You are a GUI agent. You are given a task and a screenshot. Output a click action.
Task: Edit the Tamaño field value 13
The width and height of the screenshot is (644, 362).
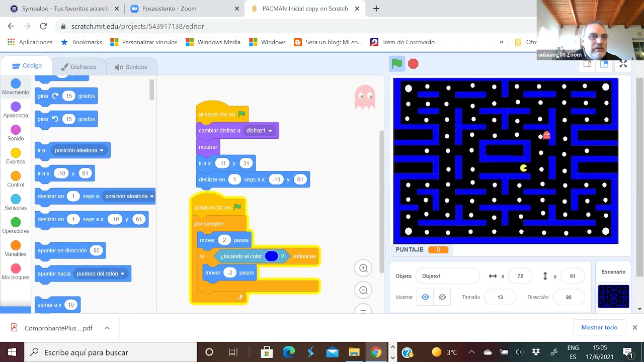(500, 297)
